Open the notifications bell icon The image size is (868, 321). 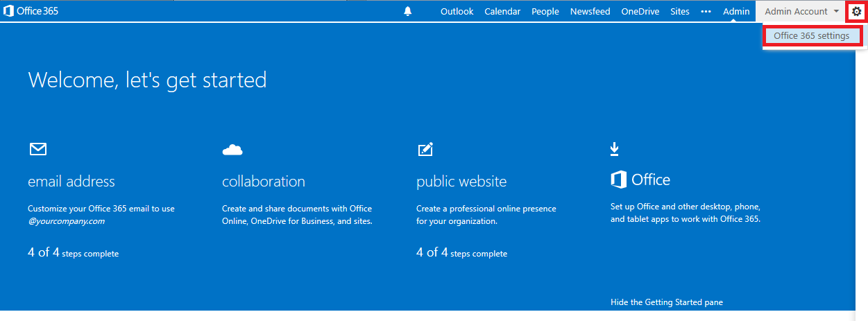point(408,11)
